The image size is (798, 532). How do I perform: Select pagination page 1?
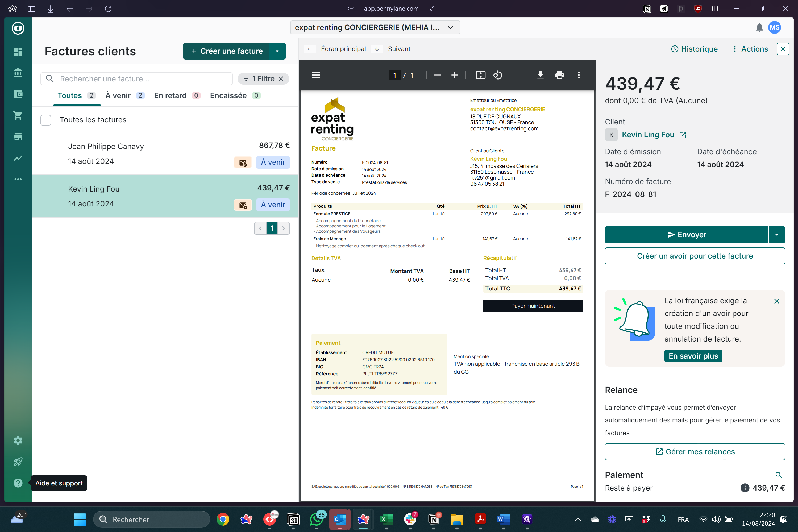coord(272,228)
